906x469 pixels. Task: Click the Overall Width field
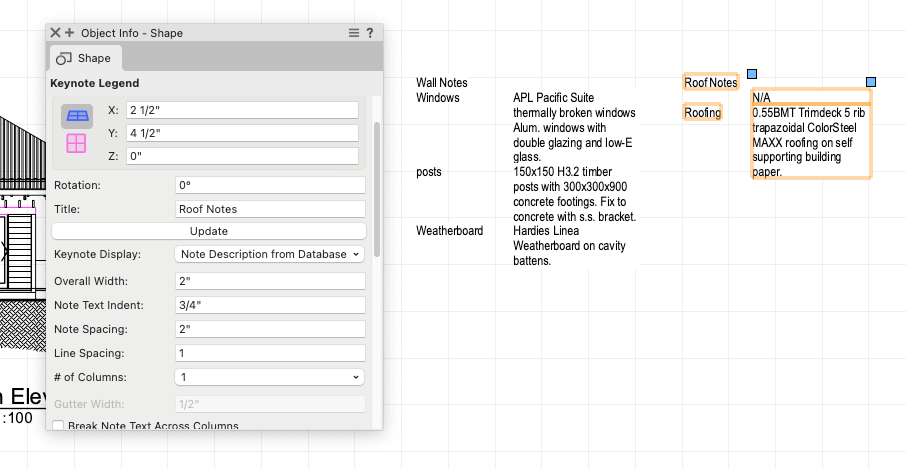[x=269, y=281]
